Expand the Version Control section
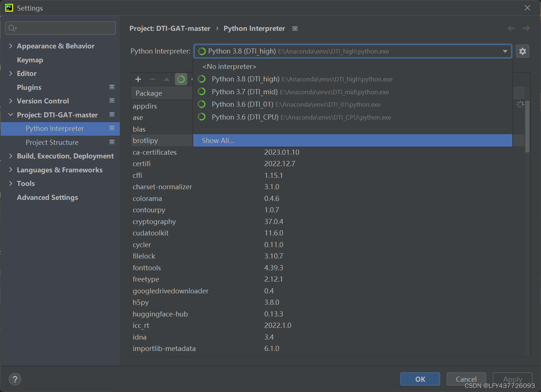This screenshot has height=392, width=541. (11, 101)
